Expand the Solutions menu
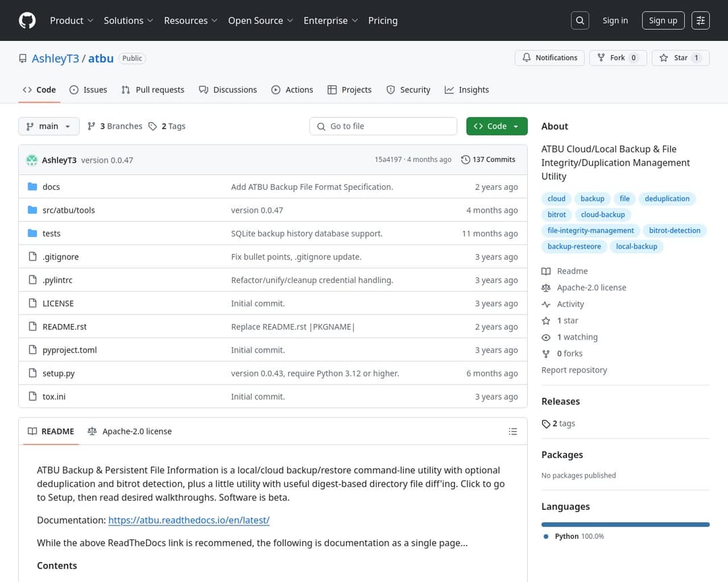The width and height of the screenshot is (728, 582). pos(128,20)
